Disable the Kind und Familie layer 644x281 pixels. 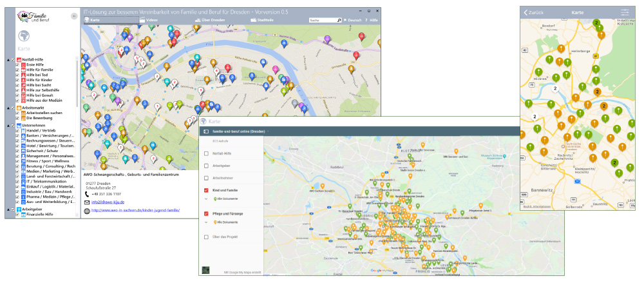(206, 191)
